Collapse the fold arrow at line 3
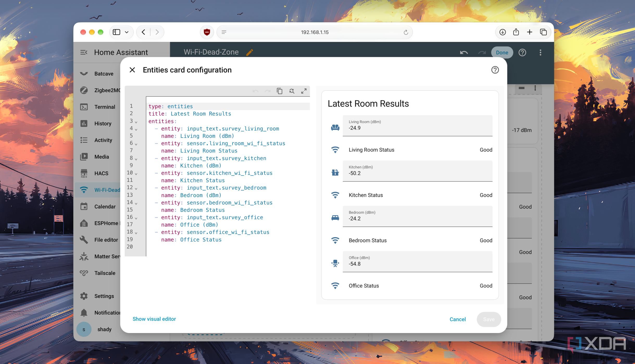Screen dimensions: 635x364 (x=136, y=122)
